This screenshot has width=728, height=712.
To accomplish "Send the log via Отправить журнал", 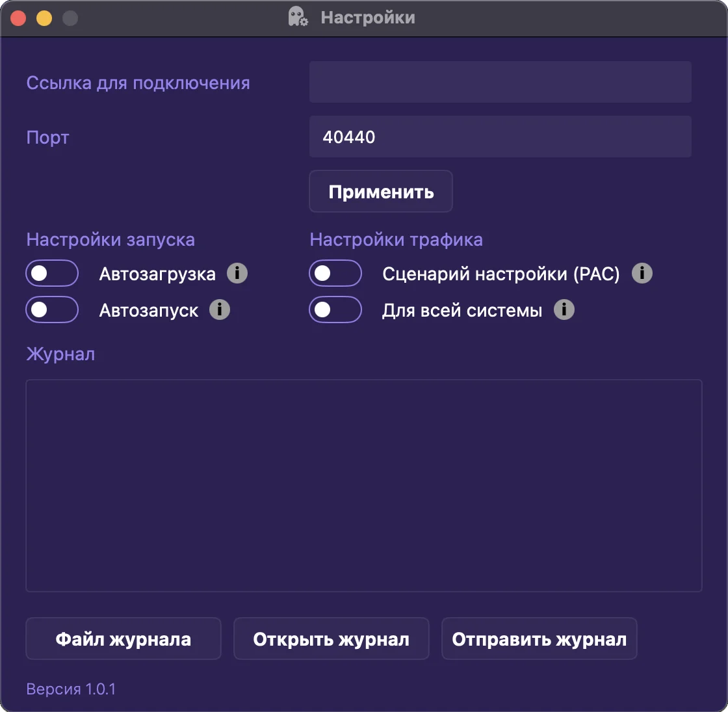I will pos(539,639).
